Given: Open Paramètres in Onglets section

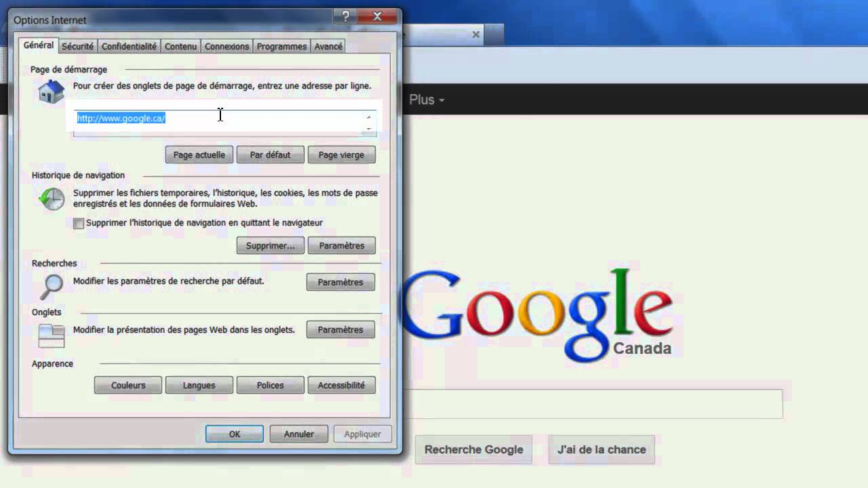Looking at the screenshot, I should tap(340, 329).
